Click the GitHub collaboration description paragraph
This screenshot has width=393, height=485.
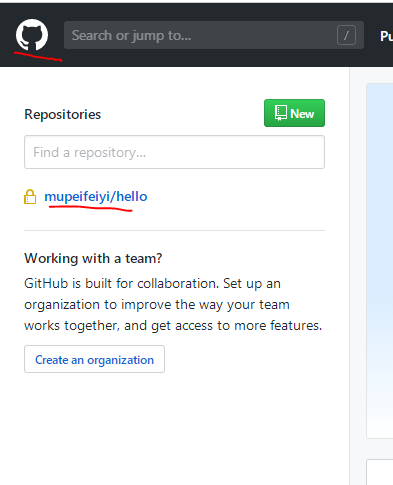tap(173, 305)
